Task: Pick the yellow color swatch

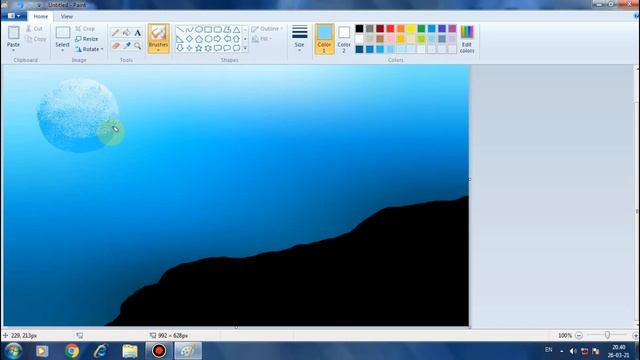Action: click(x=411, y=29)
